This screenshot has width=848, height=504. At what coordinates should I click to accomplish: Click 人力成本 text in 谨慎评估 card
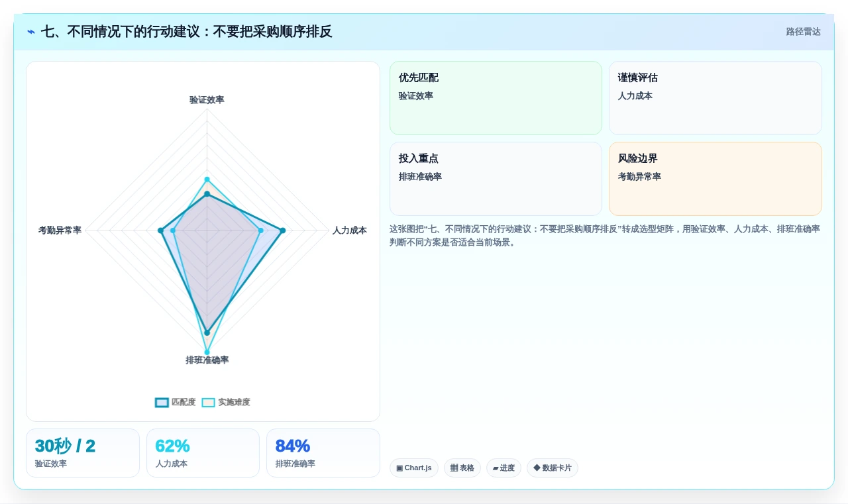tap(635, 96)
